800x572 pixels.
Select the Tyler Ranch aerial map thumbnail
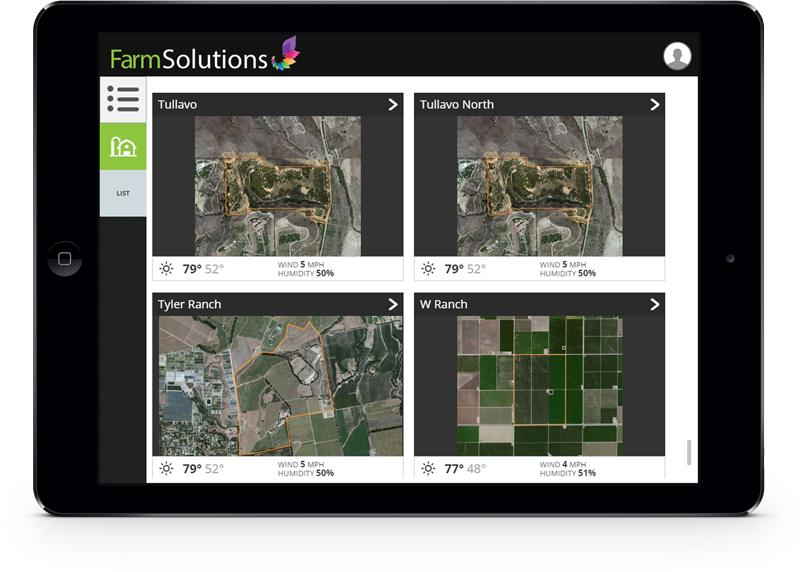(x=277, y=386)
